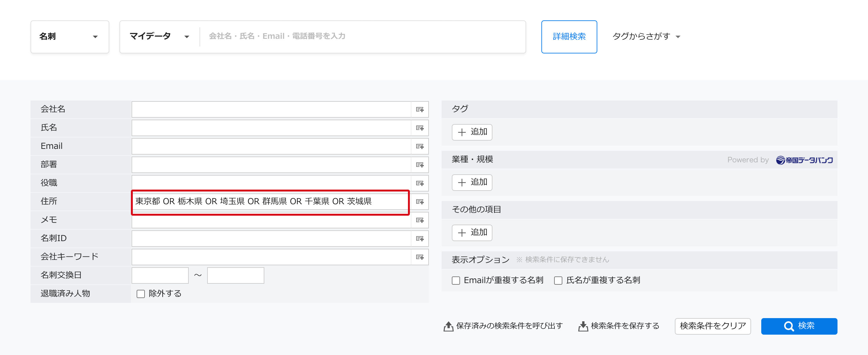Click the 会社名 input field
Screen dimensions: 868x355
coord(271,109)
